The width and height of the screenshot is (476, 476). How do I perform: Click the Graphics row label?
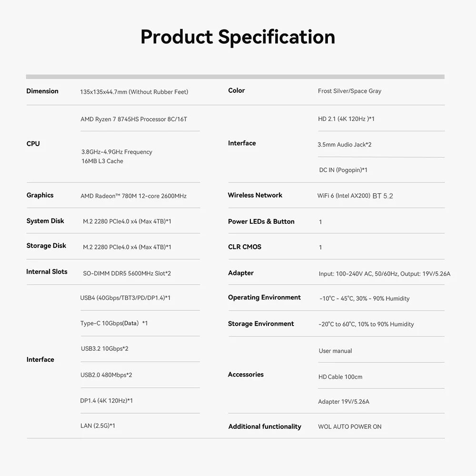point(40,195)
